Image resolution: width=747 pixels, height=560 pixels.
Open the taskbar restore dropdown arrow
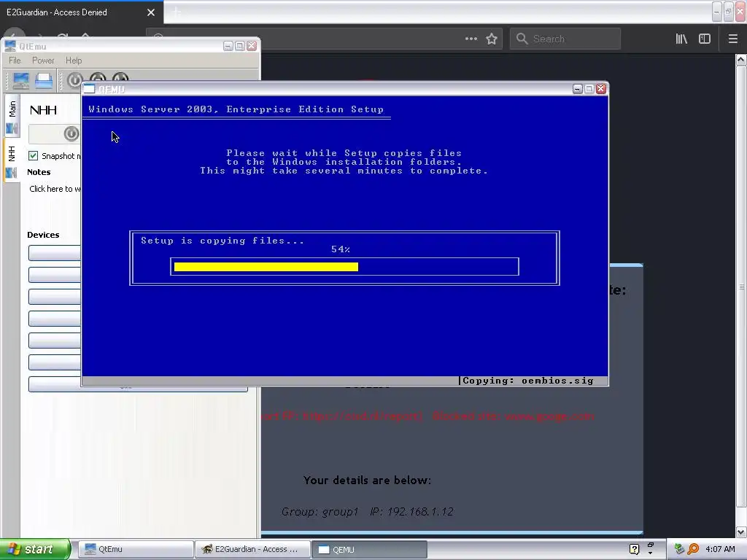click(650, 553)
